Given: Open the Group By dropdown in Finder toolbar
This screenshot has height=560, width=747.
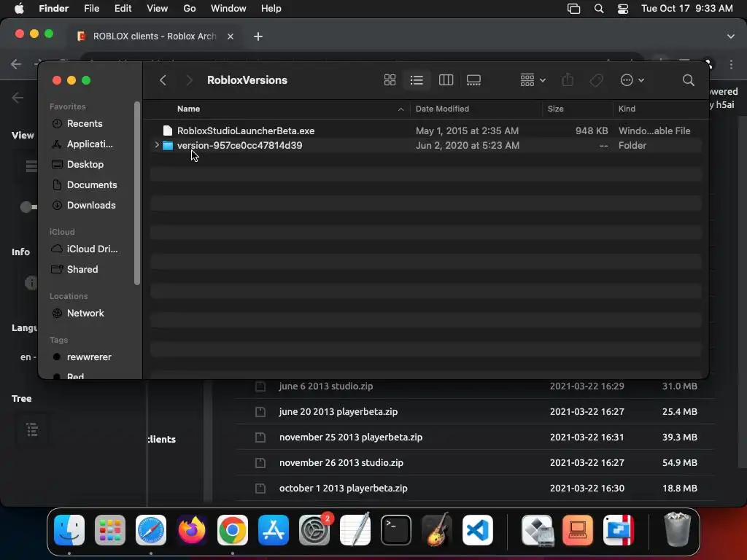Looking at the screenshot, I should [x=533, y=80].
